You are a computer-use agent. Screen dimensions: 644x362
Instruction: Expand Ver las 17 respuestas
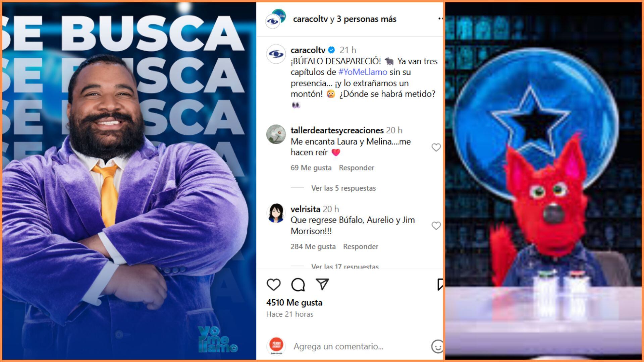(x=345, y=266)
